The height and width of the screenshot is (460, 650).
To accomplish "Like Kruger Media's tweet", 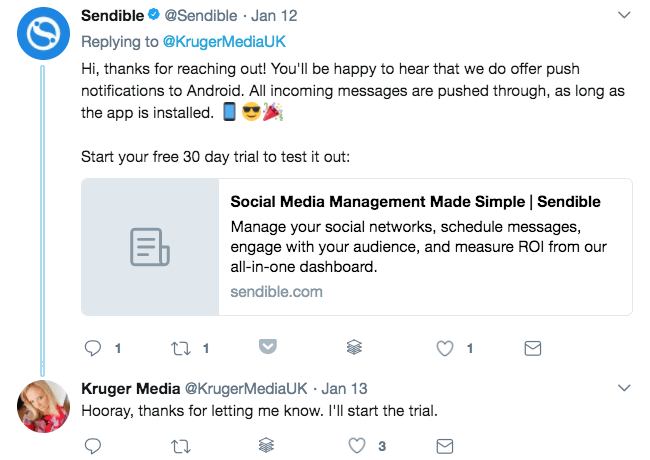I will [357, 445].
